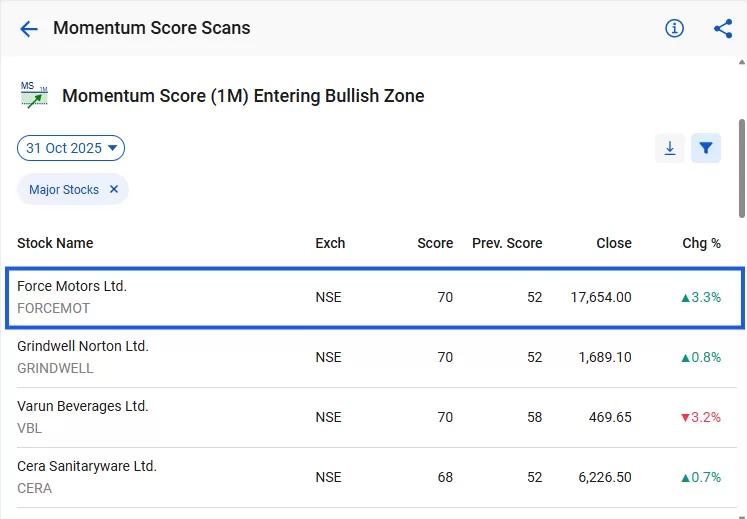Click the Momentum Score 1M scan icon
747x519 pixels.
(x=34, y=95)
